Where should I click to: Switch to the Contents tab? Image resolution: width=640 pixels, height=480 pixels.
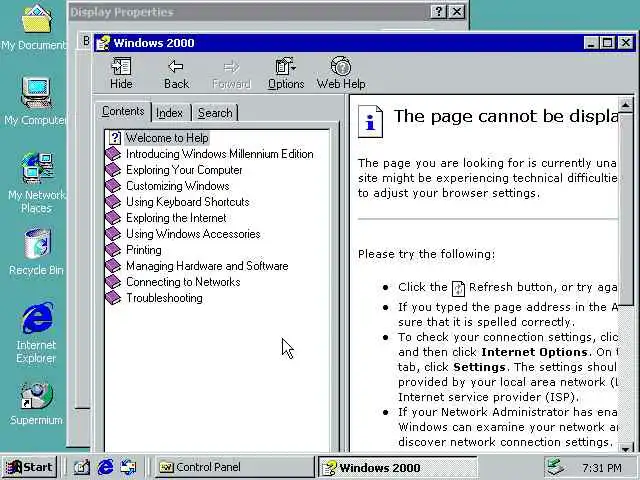(x=123, y=111)
